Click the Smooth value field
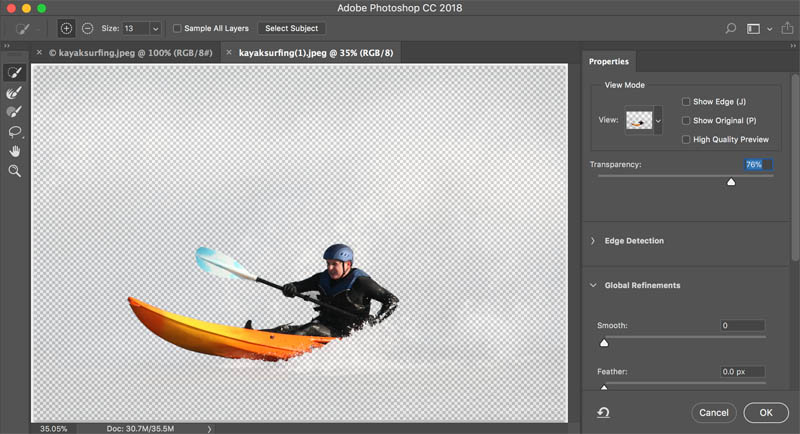The image size is (800, 434). [742, 325]
